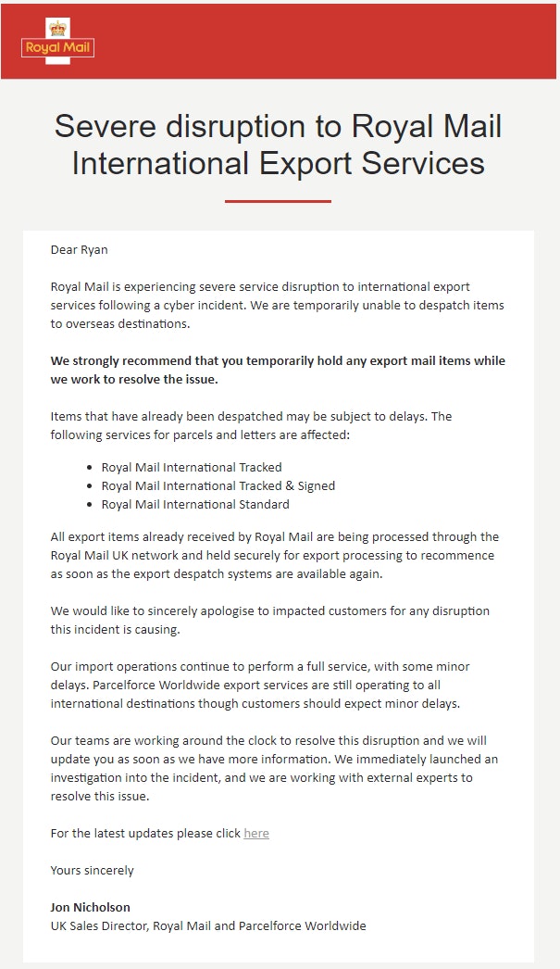The image size is (560, 969).
Task: Click the bold 'We strongly recommend' paragraph
Action: (x=278, y=370)
